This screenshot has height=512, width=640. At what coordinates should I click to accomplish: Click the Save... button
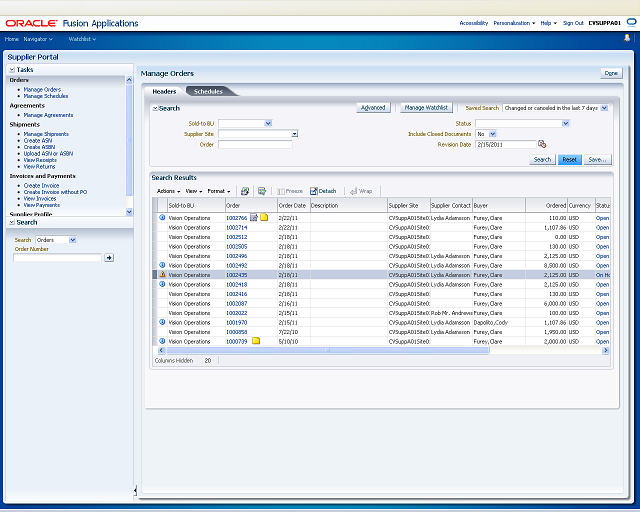(598, 160)
